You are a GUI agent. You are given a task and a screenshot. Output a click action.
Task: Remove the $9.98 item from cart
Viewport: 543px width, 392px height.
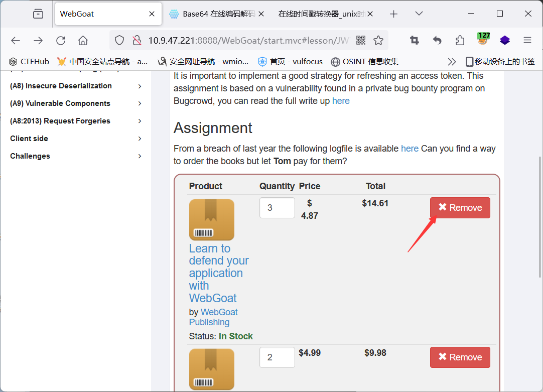point(460,357)
